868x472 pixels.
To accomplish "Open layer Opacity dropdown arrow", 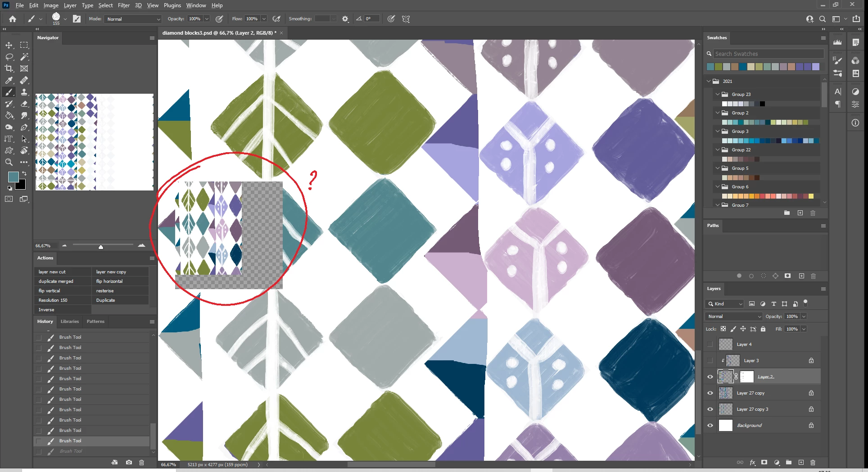I will point(804,317).
